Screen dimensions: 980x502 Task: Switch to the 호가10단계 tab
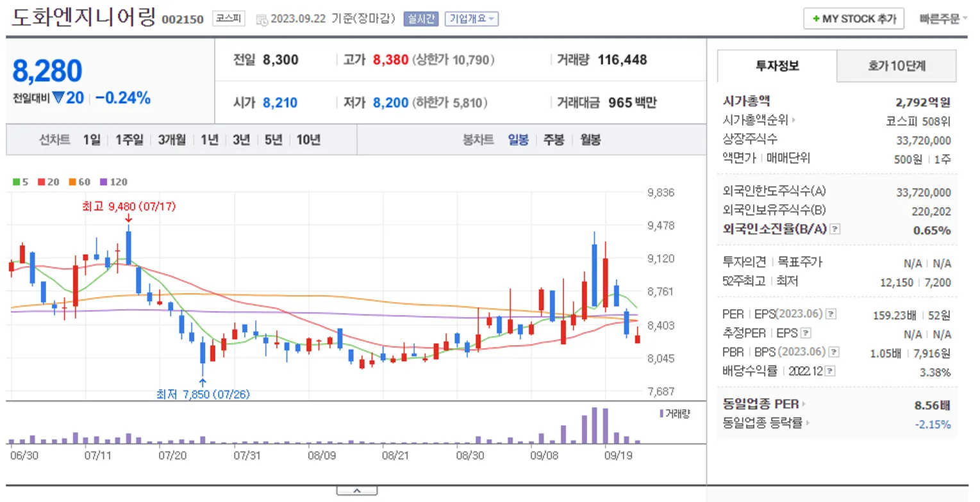point(896,65)
